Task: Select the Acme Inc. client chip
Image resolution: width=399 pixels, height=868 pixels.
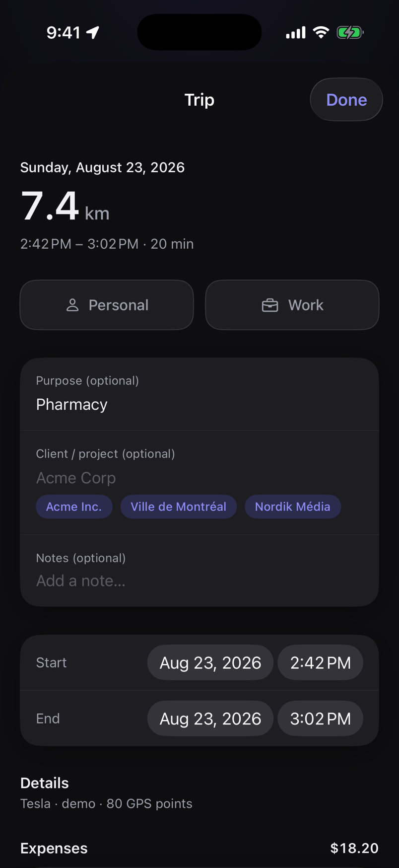Action: (x=74, y=506)
